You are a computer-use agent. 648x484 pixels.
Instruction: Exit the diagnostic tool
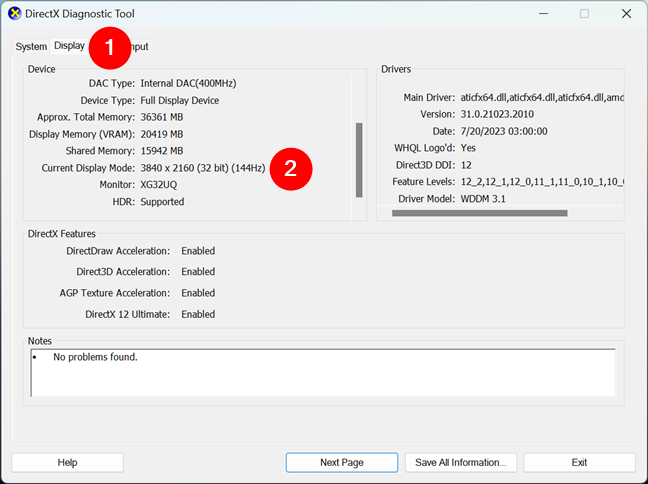point(579,463)
